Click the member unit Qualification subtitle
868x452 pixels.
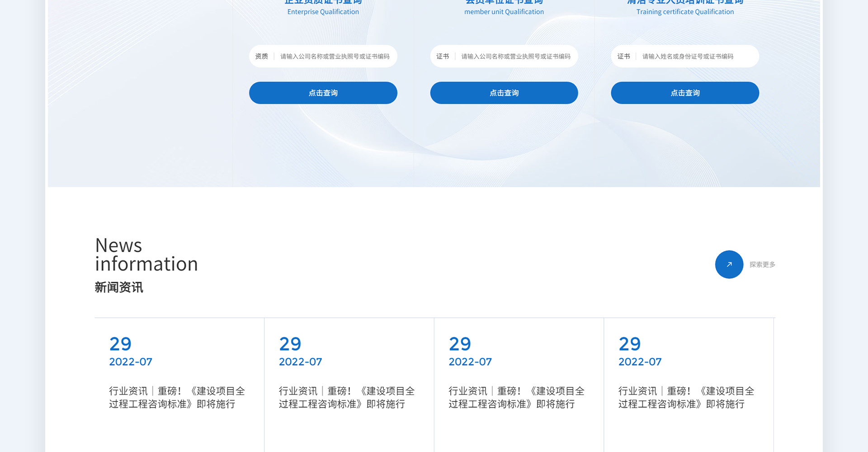(504, 12)
